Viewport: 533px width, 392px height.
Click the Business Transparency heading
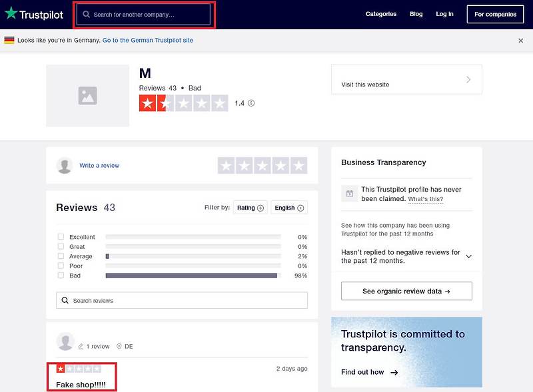384,162
